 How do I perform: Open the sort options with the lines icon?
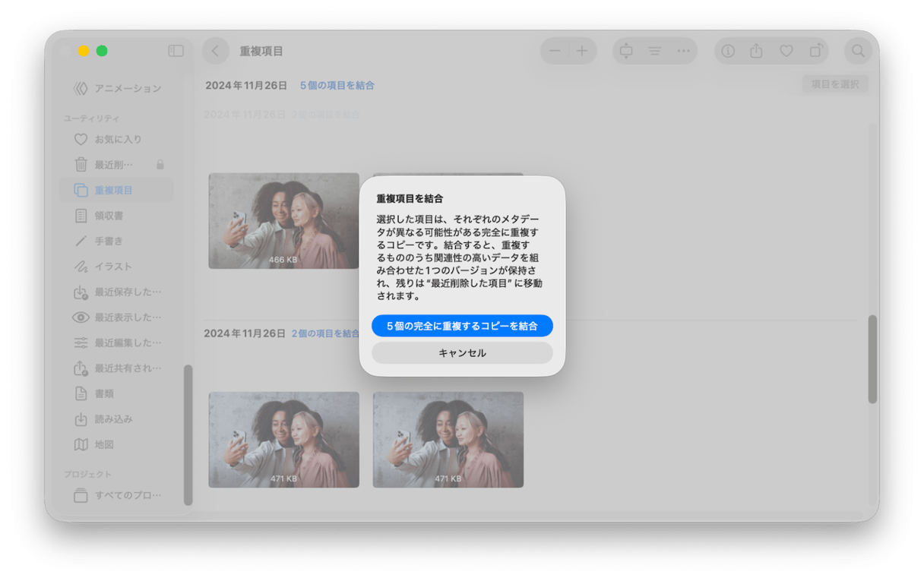point(654,50)
